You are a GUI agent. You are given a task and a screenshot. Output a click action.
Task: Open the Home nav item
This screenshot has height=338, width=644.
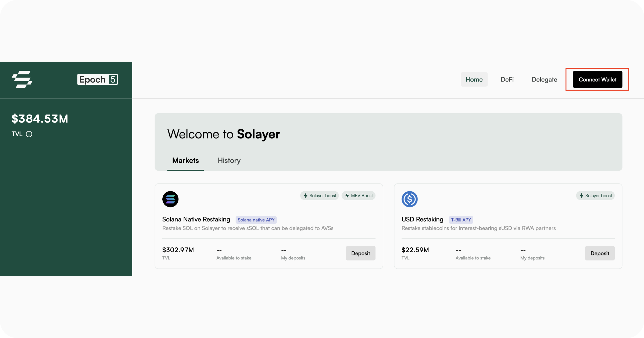pos(474,79)
